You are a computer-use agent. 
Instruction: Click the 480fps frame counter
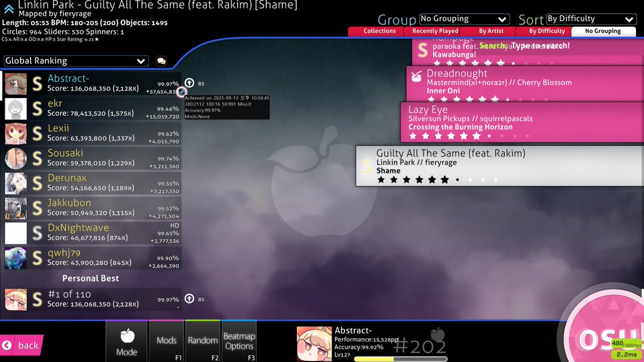tap(625, 344)
